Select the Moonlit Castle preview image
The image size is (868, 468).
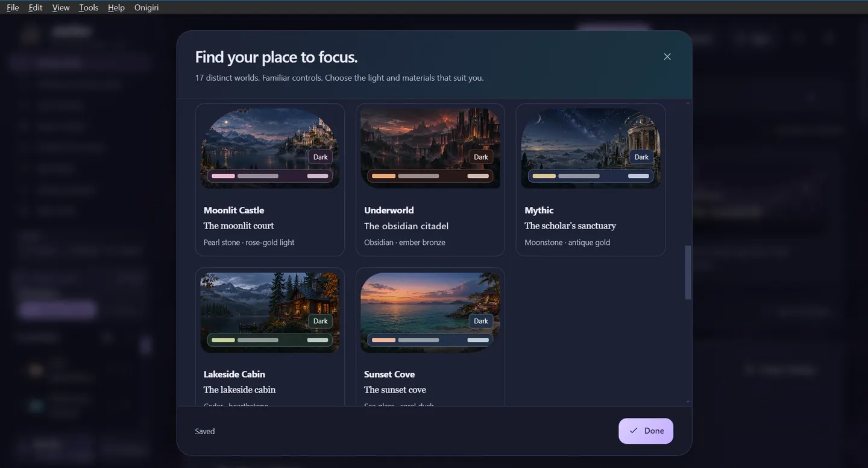(270, 148)
